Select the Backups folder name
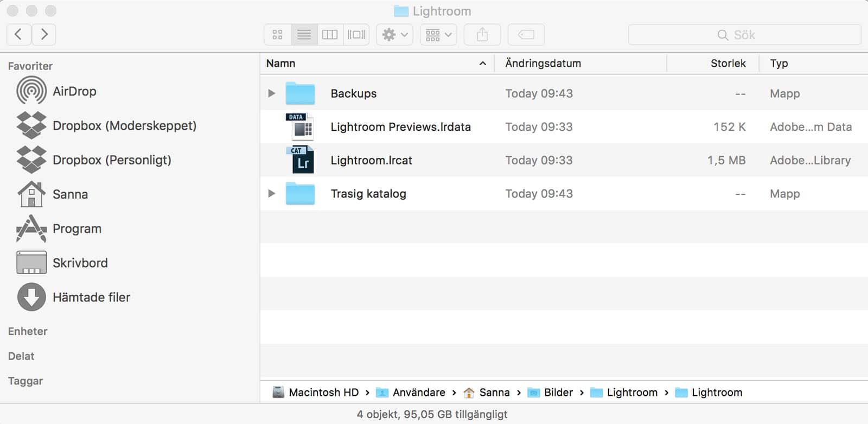This screenshot has height=424, width=868. pyautogui.click(x=354, y=93)
